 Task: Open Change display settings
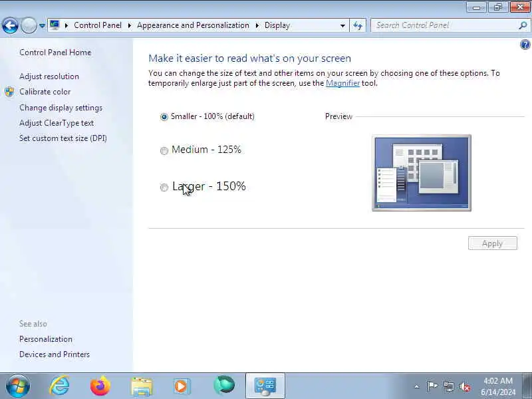(61, 108)
